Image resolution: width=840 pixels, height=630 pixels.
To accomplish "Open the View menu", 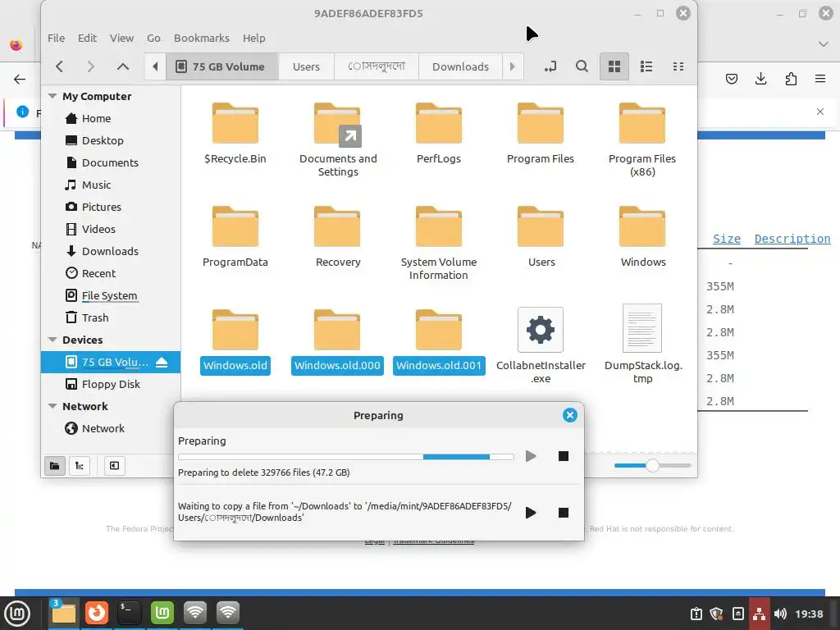I will [x=121, y=38].
